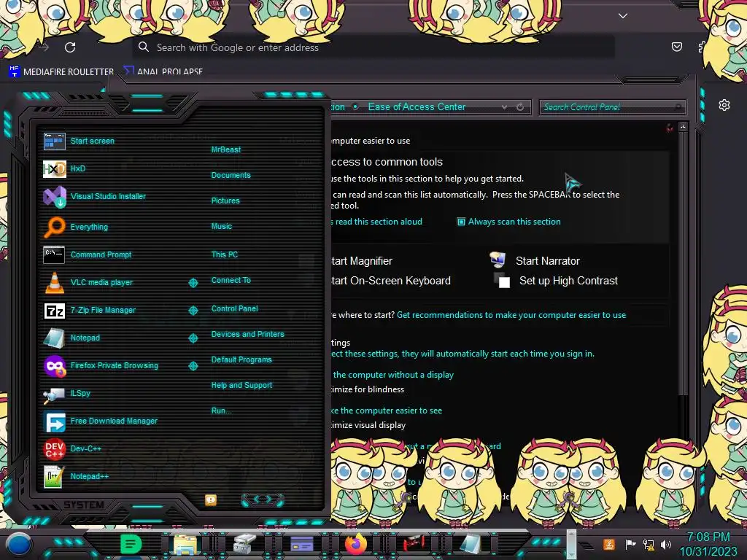This screenshot has height=560, width=747.
Task: Launch the HxD hex editor
Action: (x=64, y=168)
